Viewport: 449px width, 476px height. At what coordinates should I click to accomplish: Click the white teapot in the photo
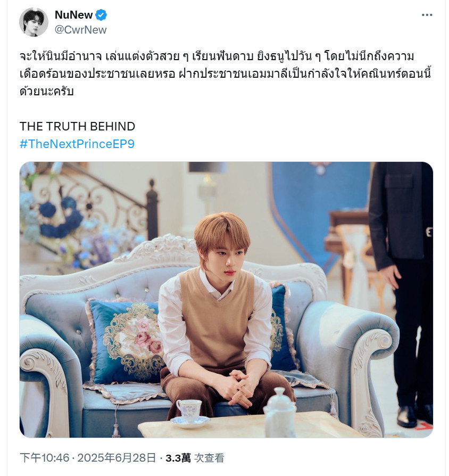279,412
